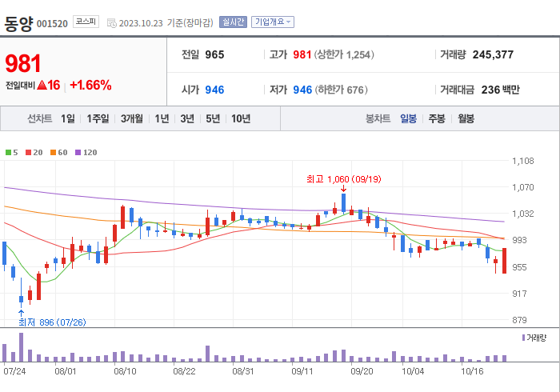Click the 08/10 date axis label
560x392 pixels.
[x=125, y=371]
